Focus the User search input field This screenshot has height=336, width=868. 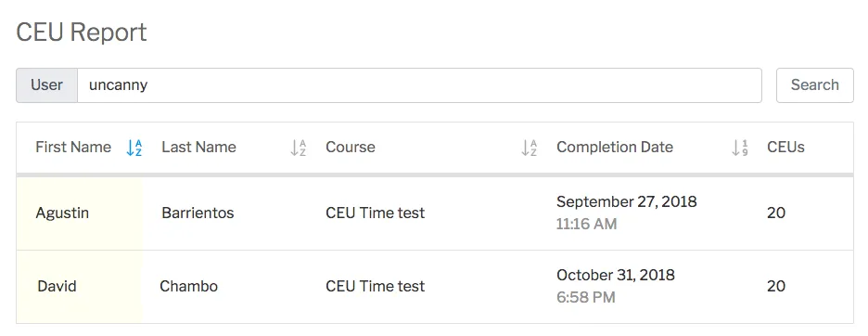(x=419, y=85)
